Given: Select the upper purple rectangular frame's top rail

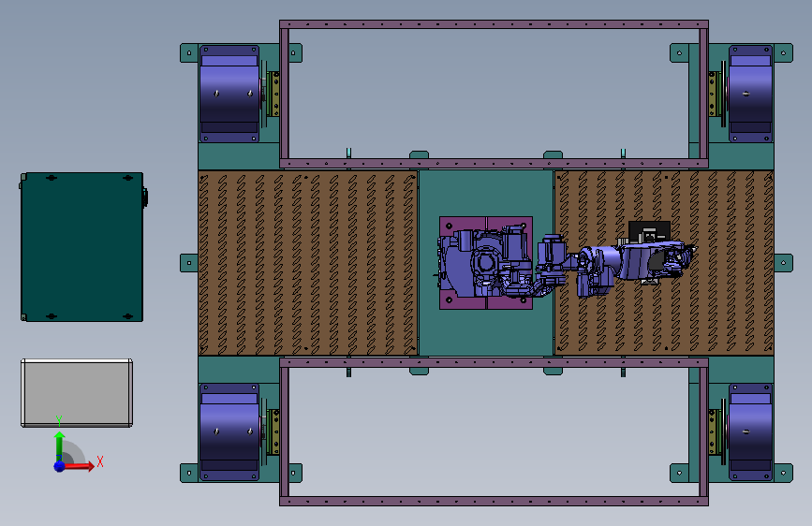Looking at the screenshot, I should 494,24.
